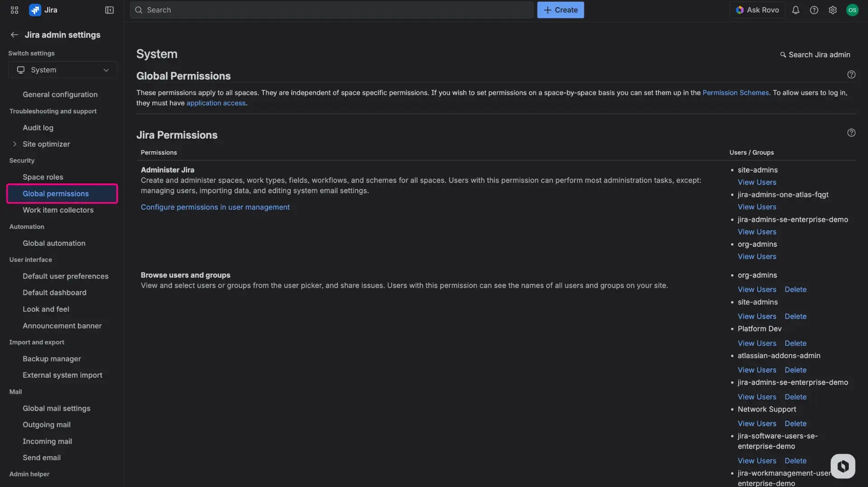868x487 pixels.
Task: Click the Create button
Action: pyautogui.click(x=560, y=9)
